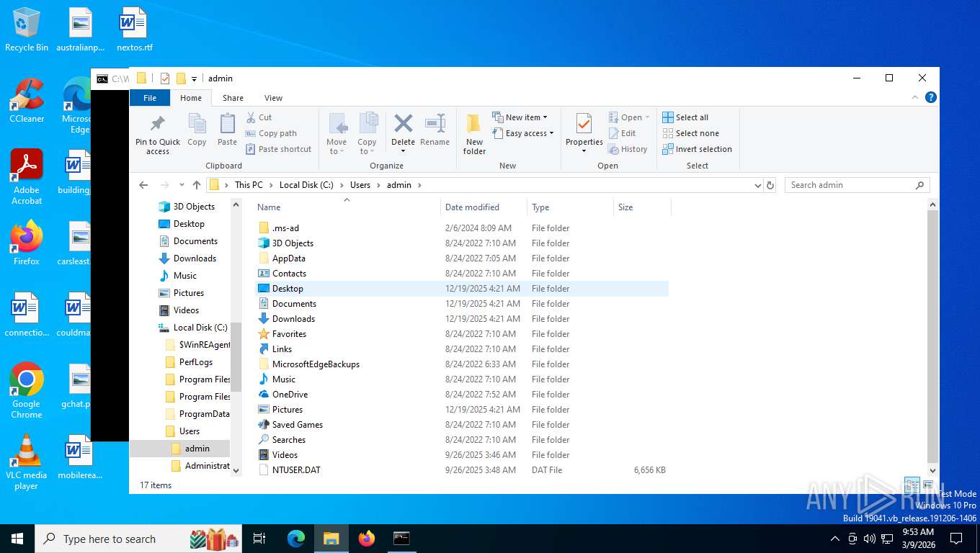Image resolution: width=980 pixels, height=553 pixels.
Task: Click the Rename ribbon icon
Action: point(435,130)
